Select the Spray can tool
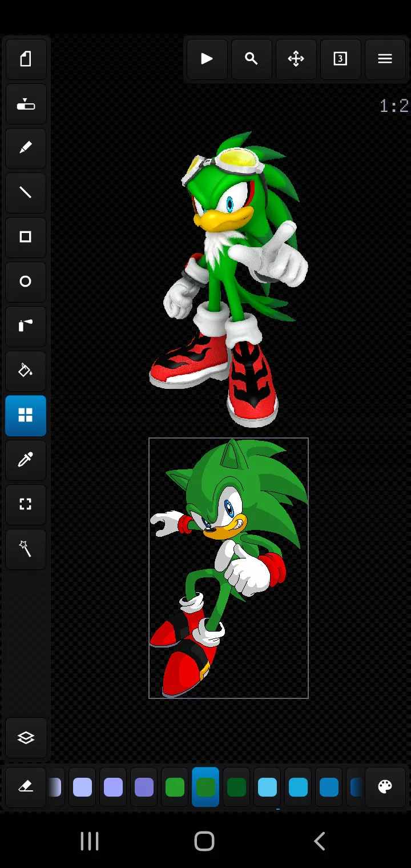 [x=26, y=326]
